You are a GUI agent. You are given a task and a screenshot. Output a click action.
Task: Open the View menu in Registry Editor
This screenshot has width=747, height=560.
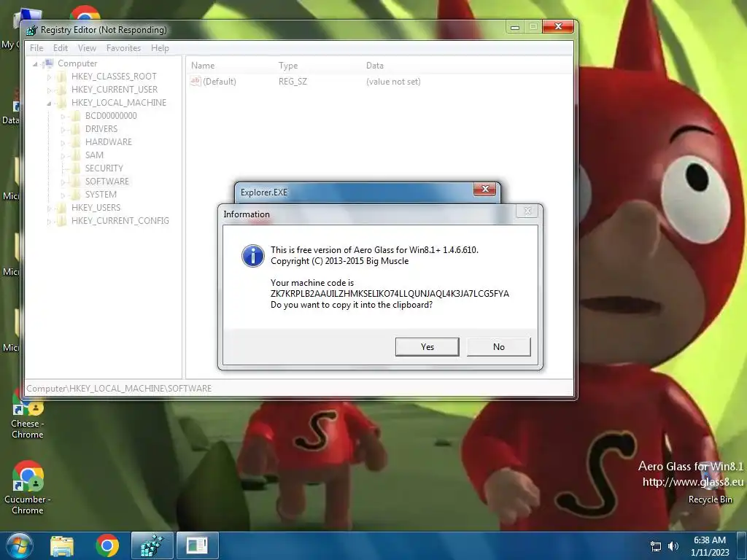[x=88, y=48]
